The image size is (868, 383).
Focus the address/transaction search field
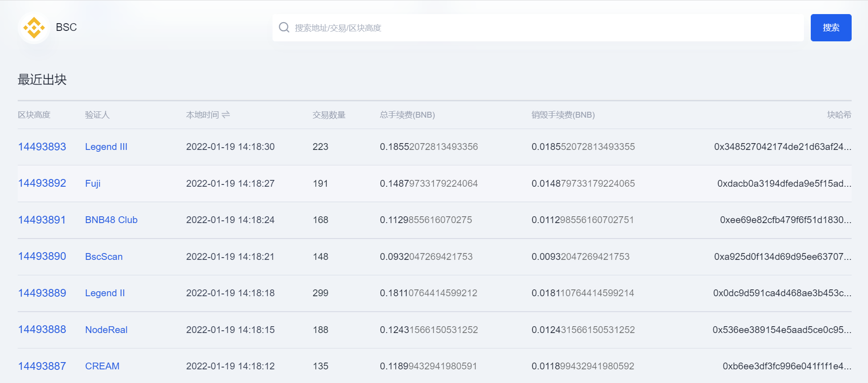[538, 28]
